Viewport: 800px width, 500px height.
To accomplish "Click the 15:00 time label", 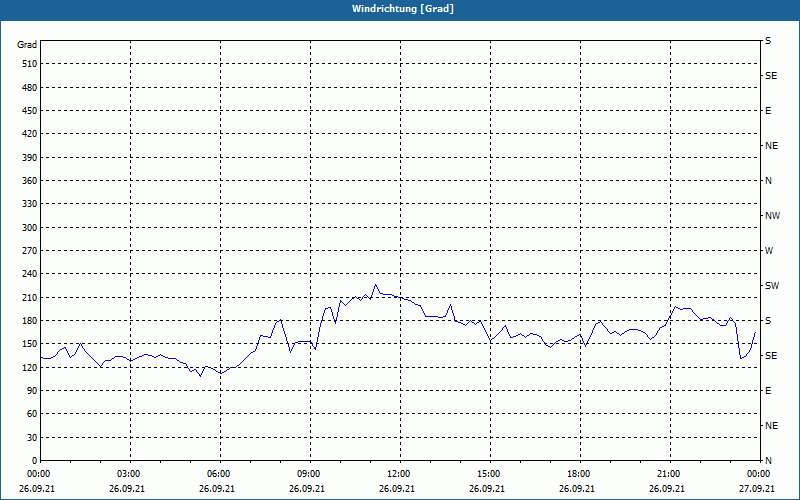I will (490, 474).
